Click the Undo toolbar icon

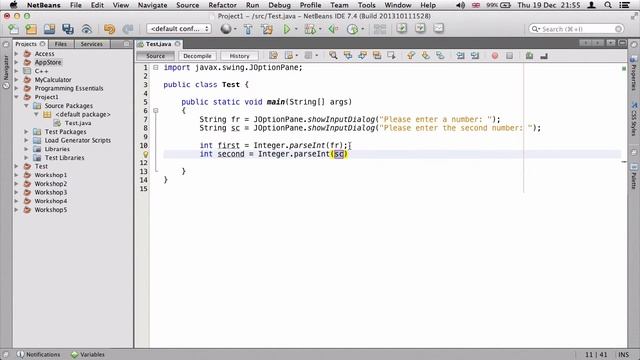[x=109, y=29]
